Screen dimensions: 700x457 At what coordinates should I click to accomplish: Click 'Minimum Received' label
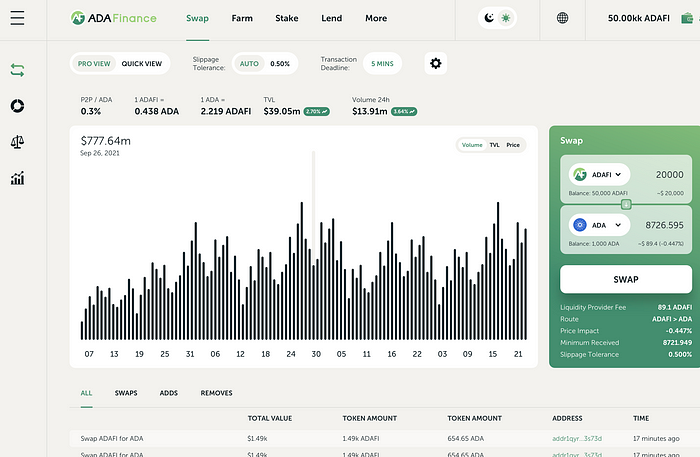[x=589, y=343]
